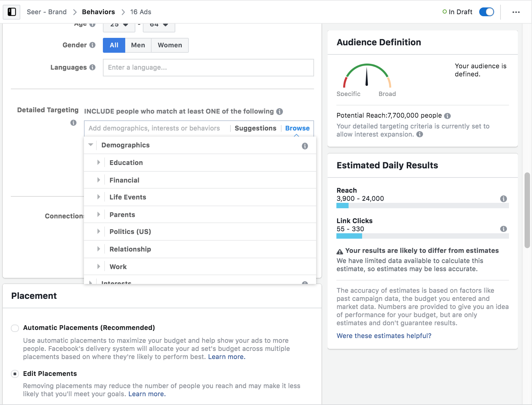
Task: Toggle the In Draft switch
Action: tap(486, 12)
